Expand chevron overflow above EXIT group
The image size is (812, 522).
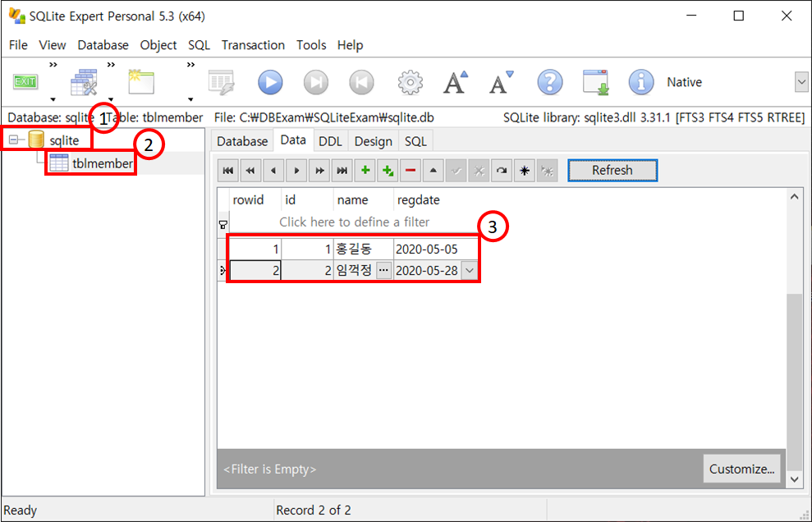pos(53,65)
